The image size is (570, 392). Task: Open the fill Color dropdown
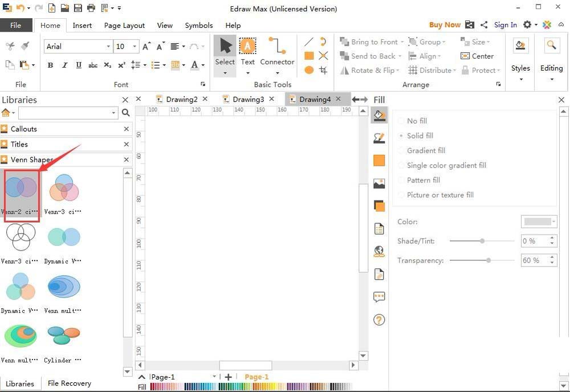(553, 222)
